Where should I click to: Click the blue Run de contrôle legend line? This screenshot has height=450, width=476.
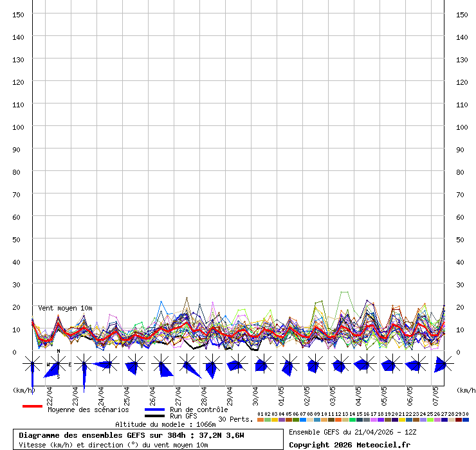click(x=154, y=410)
